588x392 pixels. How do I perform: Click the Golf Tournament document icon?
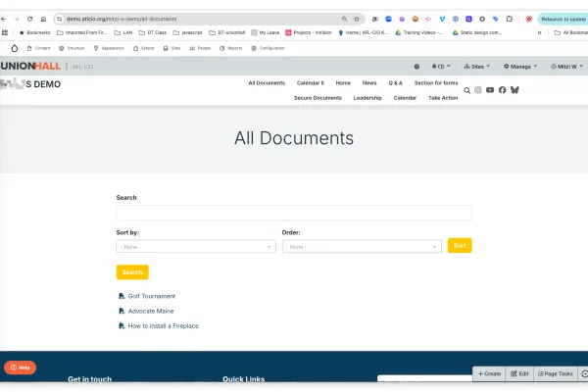(122, 296)
